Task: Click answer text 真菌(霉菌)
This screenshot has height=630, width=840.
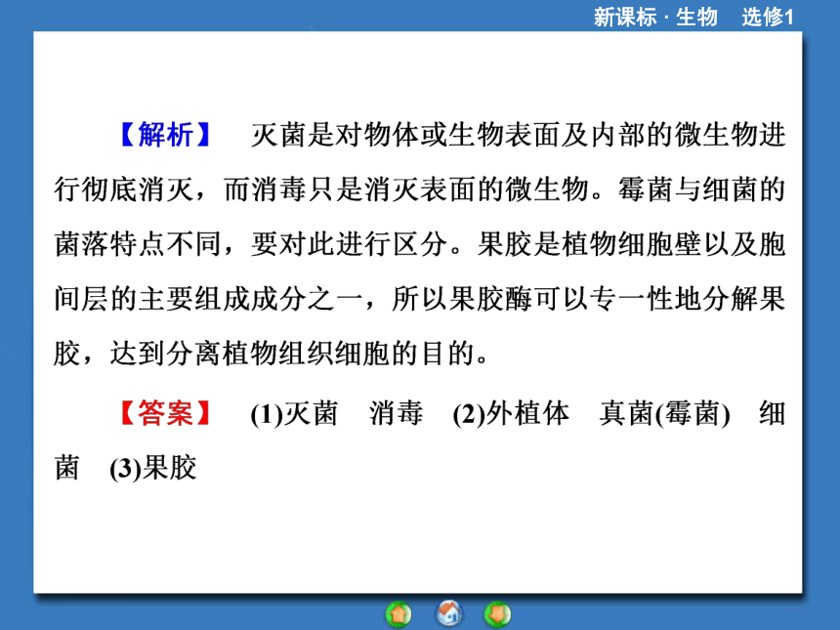Action: pos(665,413)
